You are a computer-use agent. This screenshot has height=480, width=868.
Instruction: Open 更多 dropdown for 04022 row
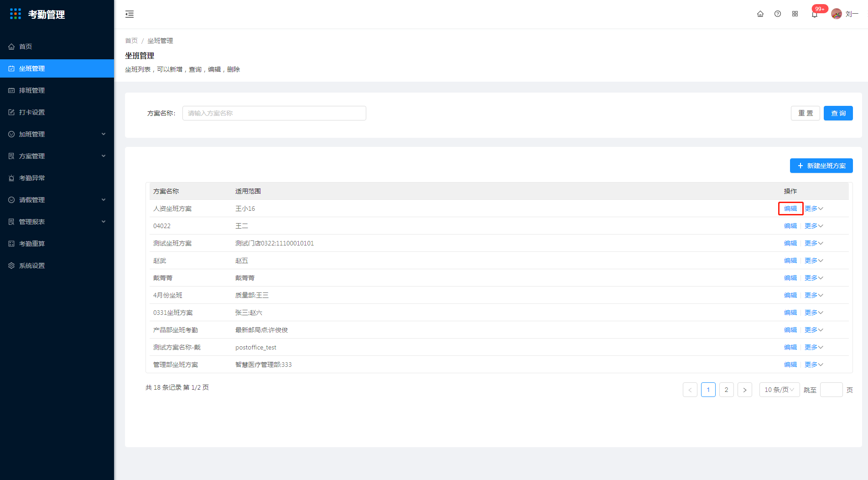814,226
